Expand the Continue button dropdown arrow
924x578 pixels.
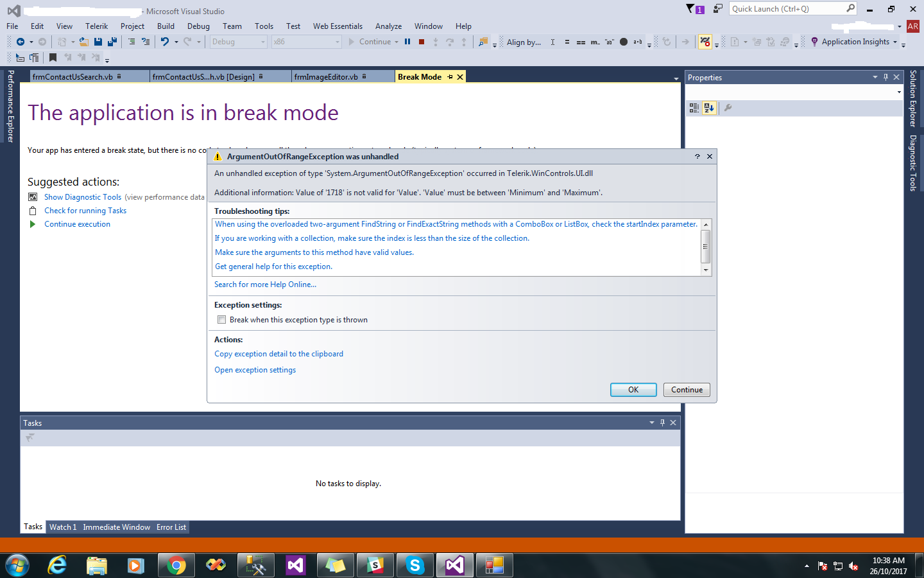(397, 42)
